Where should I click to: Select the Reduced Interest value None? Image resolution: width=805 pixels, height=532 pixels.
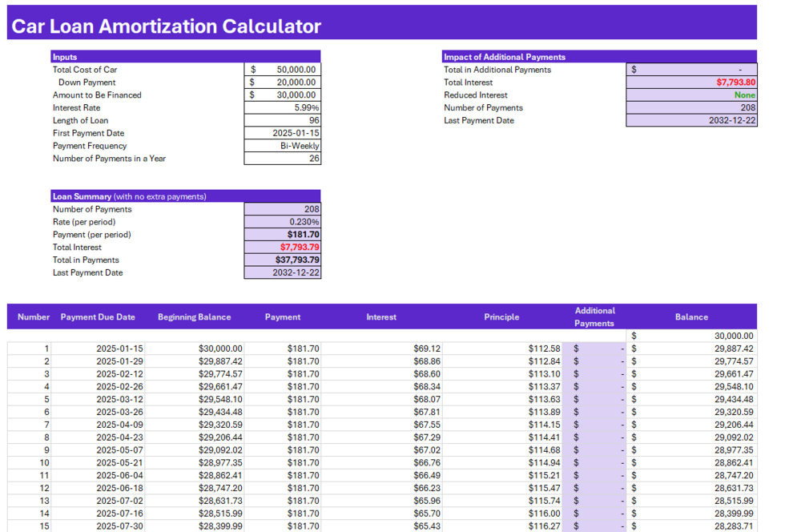click(691, 95)
